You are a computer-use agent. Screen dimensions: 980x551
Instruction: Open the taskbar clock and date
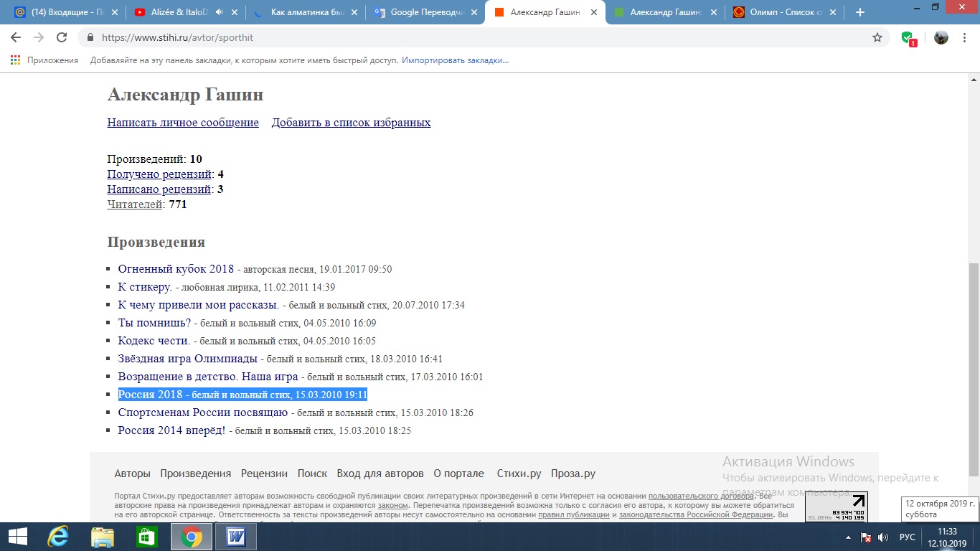pyautogui.click(x=948, y=537)
